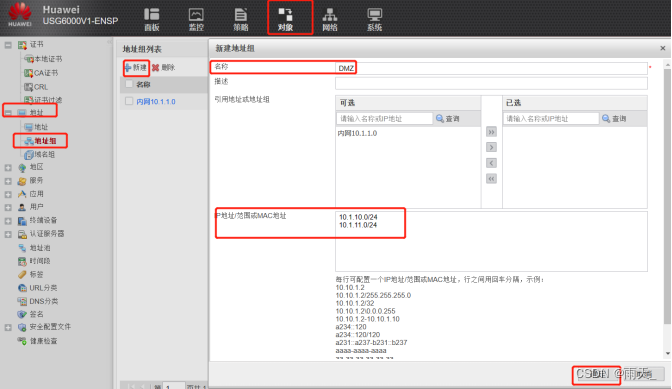Expand the 服务 service node
Viewport: 672px width, 389px height.
pos(8,181)
